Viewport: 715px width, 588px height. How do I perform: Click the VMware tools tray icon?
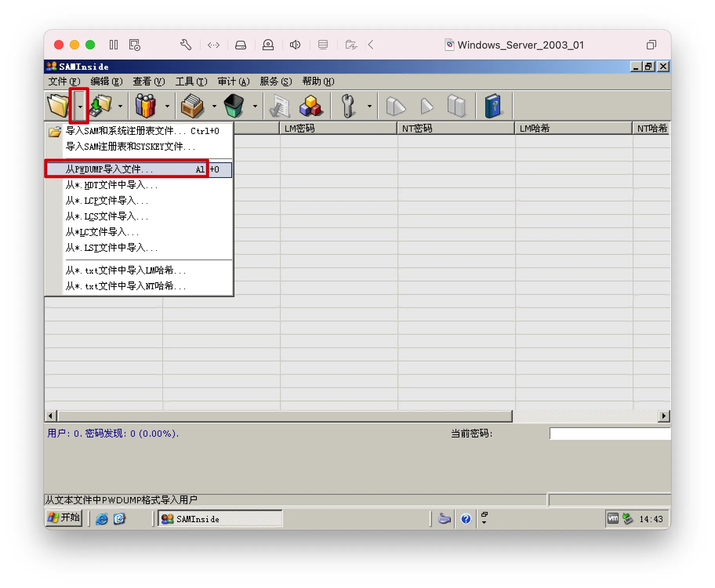pos(613,519)
